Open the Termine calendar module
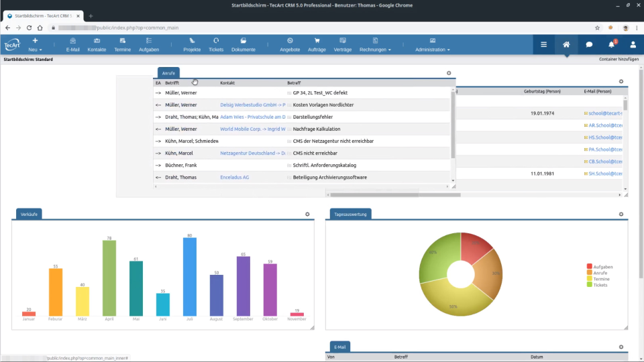 [x=122, y=45]
